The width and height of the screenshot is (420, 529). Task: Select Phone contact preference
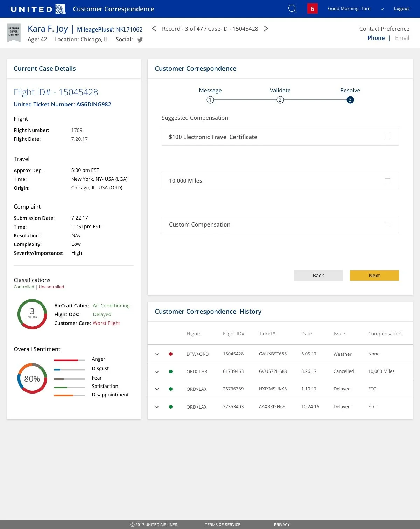pos(376,38)
